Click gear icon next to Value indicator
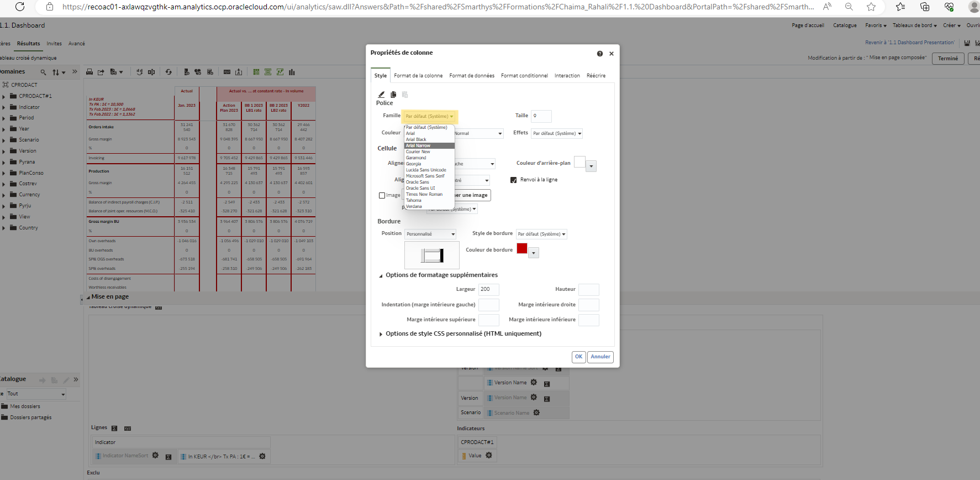Image resolution: width=980 pixels, height=480 pixels. [x=488, y=455]
